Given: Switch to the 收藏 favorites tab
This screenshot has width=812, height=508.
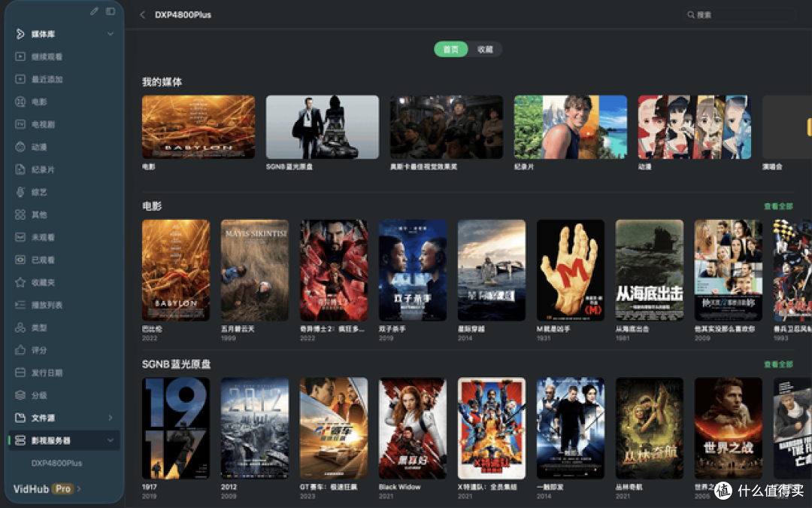Looking at the screenshot, I should (x=485, y=49).
